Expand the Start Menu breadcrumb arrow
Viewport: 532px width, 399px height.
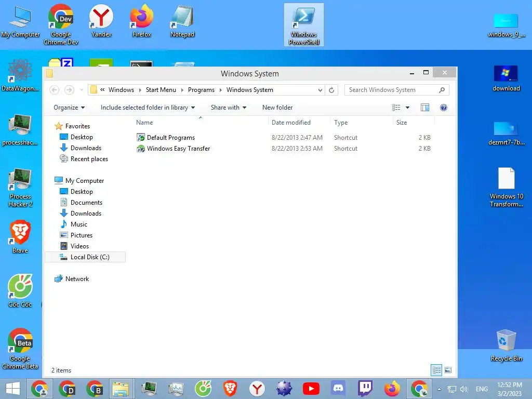point(182,90)
